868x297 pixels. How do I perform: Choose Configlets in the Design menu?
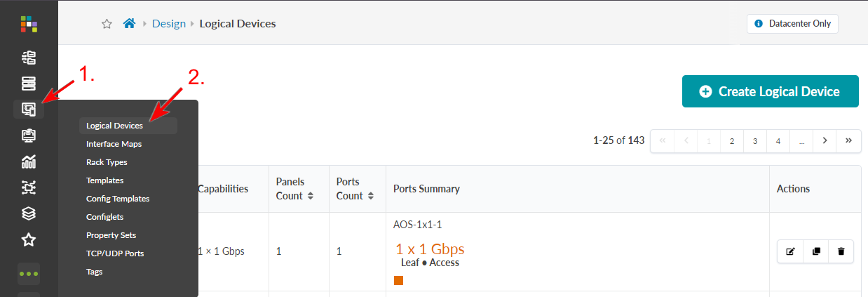(x=104, y=217)
